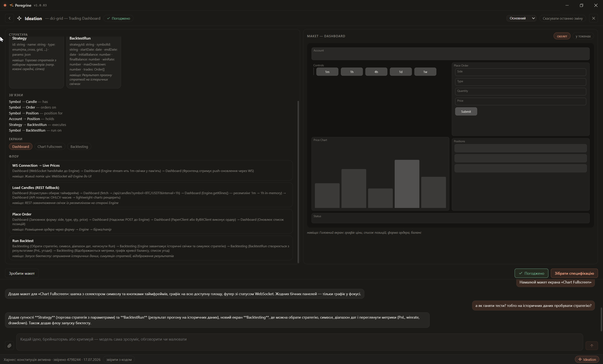Click the first Positions row placeholder

point(521,148)
